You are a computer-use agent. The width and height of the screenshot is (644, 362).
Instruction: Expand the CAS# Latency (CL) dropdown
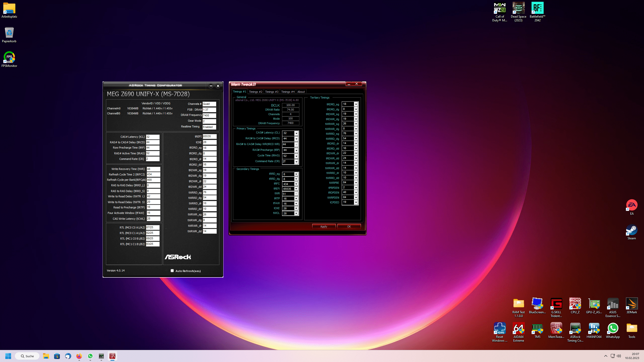coord(296,133)
